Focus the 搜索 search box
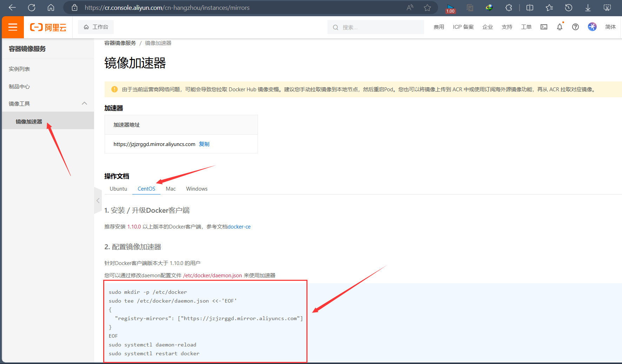This screenshot has height=364, width=622. pos(376,27)
